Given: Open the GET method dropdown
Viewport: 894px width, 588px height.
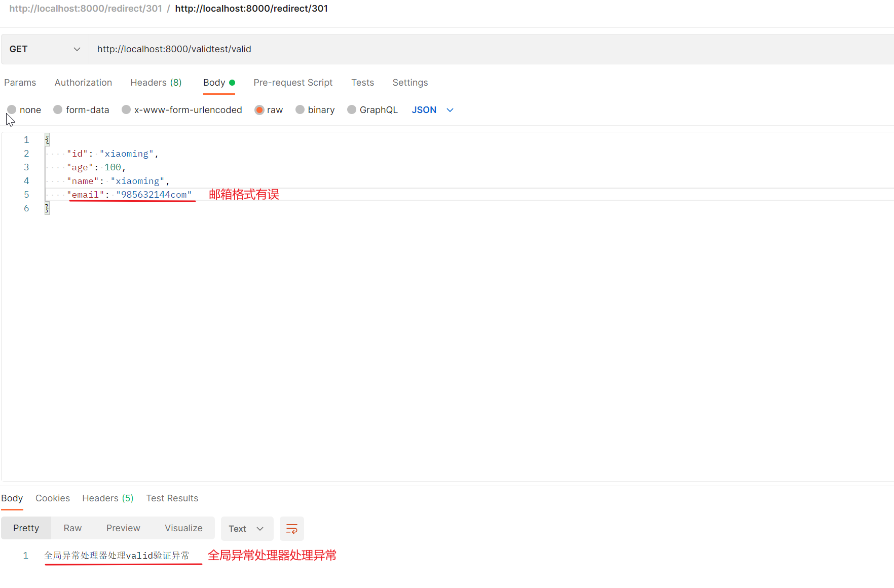Looking at the screenshot, I should click(45, 49).
